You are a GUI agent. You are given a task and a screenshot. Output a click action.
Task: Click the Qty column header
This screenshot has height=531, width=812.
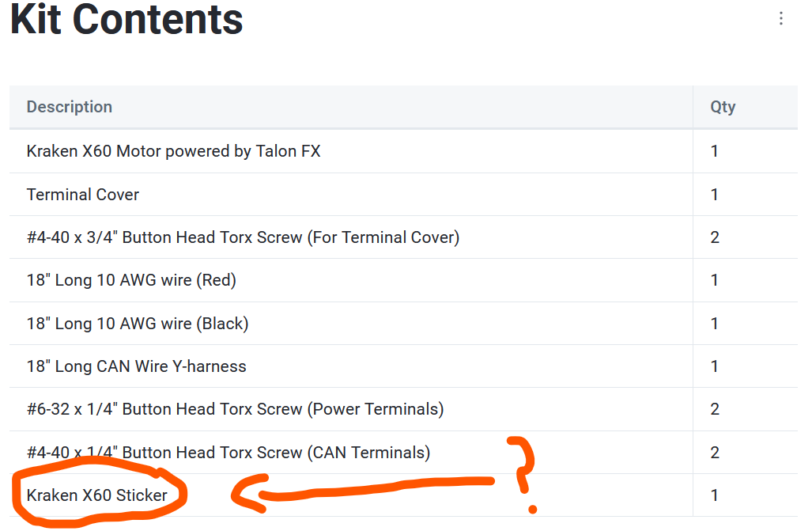pyautogui.click(x=723, y=107)
